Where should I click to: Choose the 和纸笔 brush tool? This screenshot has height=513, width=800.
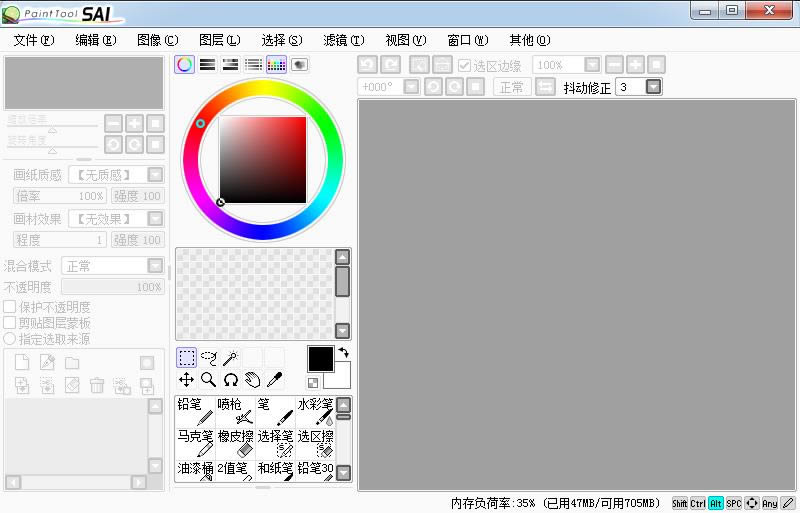[275, 470]
